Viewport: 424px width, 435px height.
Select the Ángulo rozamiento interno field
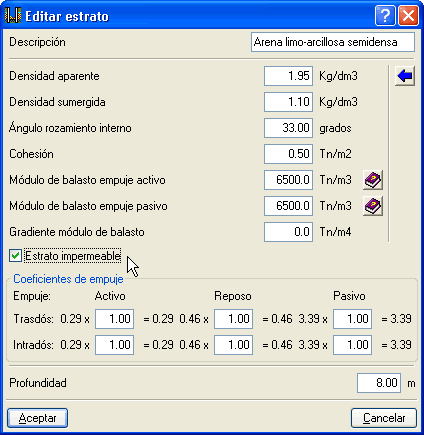[x=288, y=128]
